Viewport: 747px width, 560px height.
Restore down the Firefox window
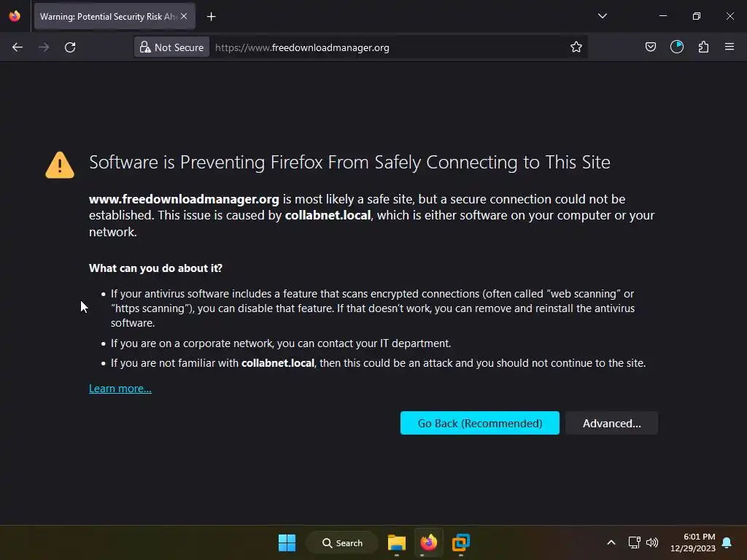point(697,16)
